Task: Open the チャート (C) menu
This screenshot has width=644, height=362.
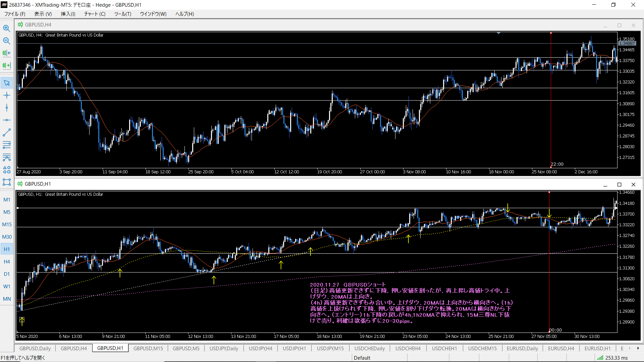Action: [95, 14]
